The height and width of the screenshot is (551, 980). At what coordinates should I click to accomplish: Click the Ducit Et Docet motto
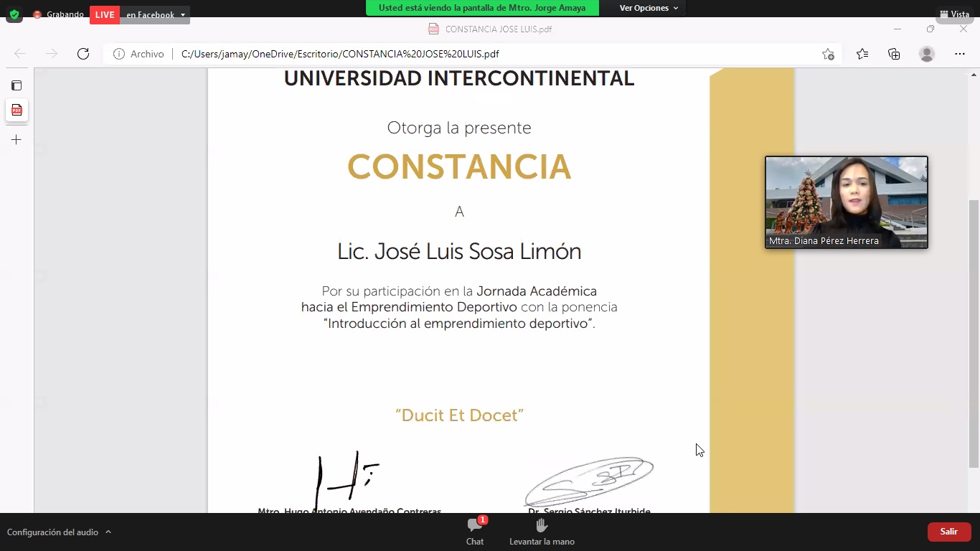point(459,415)
